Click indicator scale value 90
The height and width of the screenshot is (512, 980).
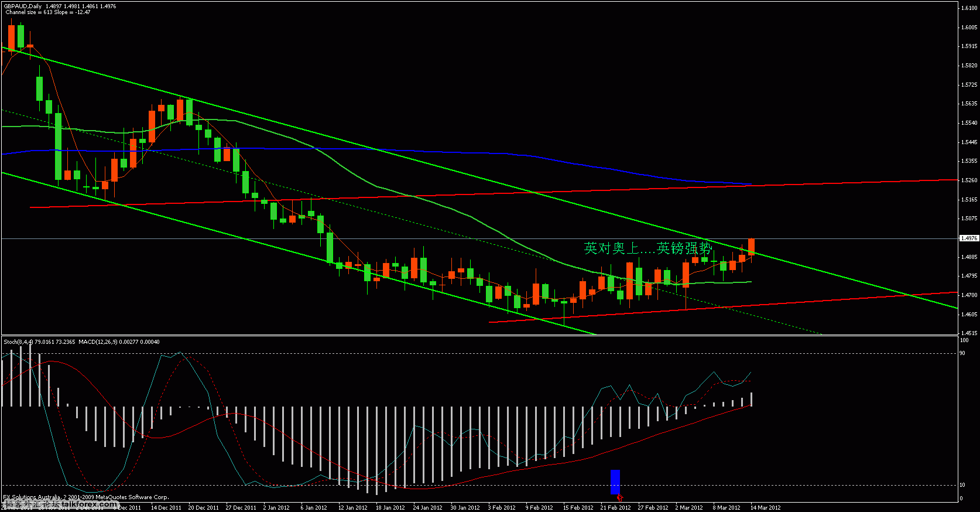click(x=962, y=353)
